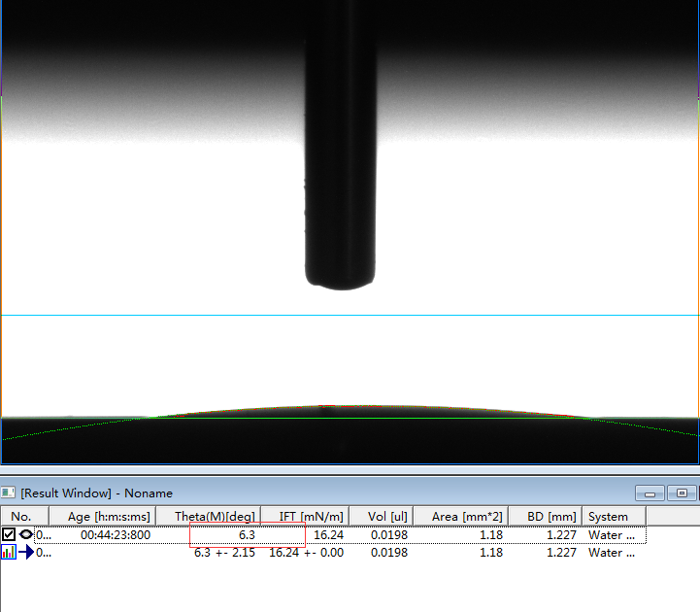Select the statistics row showing 6.3 +- 2.15
Image resolution: width=700 pixels, height=612 pixels.
pos(224,553)
